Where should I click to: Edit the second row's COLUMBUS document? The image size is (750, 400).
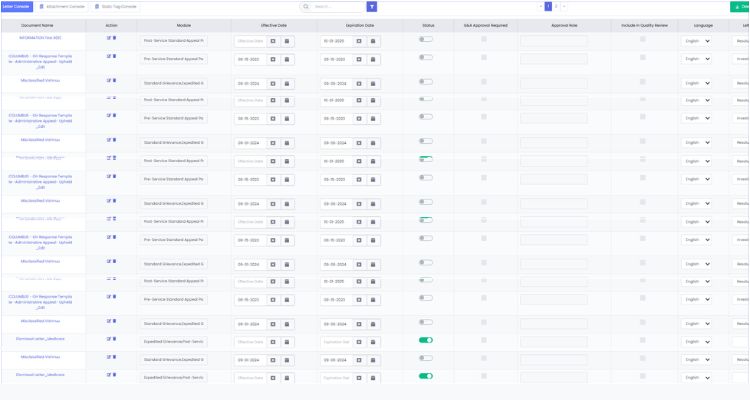pos(109,56)
